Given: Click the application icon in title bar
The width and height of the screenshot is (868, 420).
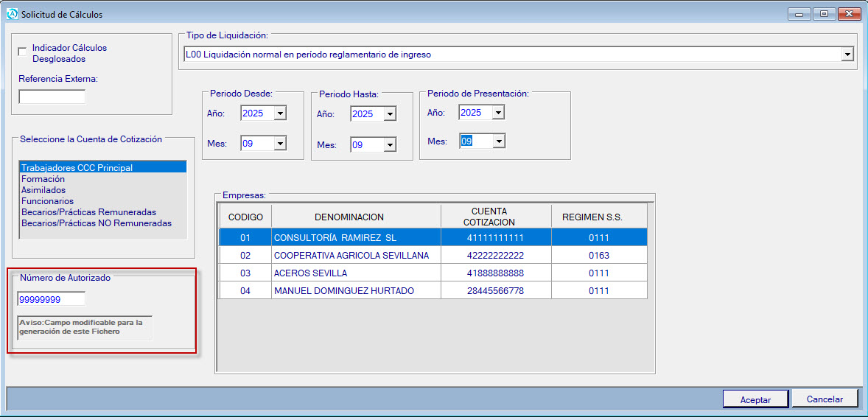Looking at the screenshot, I should (11, 14).
